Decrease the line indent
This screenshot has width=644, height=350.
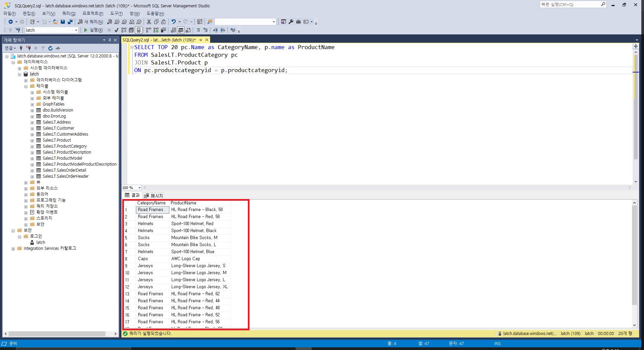(x=215, y=30)
